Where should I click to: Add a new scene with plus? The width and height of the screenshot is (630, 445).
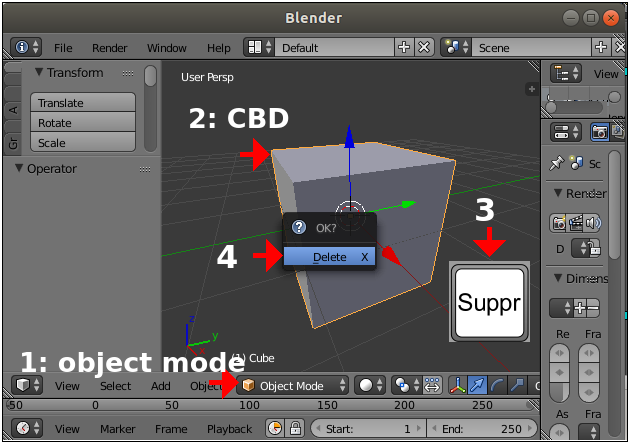(601, 47)
